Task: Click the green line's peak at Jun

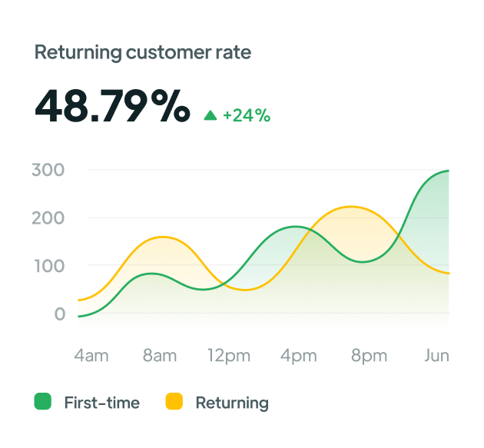Action: point(447,171)
